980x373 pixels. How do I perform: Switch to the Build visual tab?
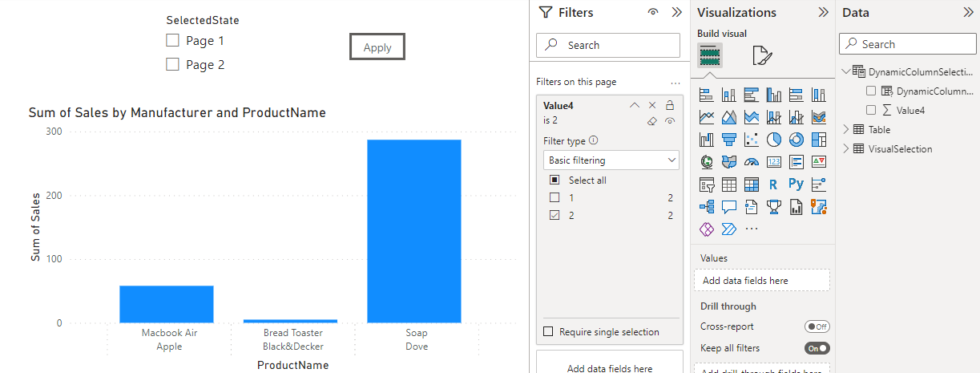click(710, 55)
